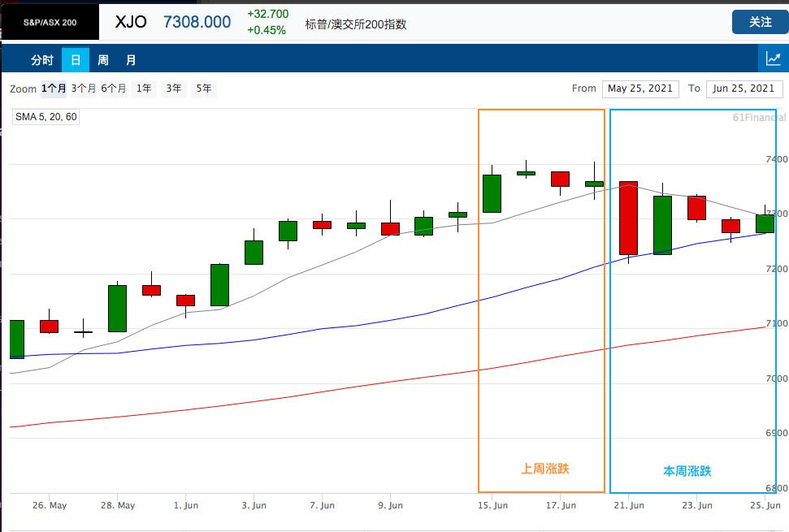
Task: Click the +32.700 change value
Action: tap(267, 14)
